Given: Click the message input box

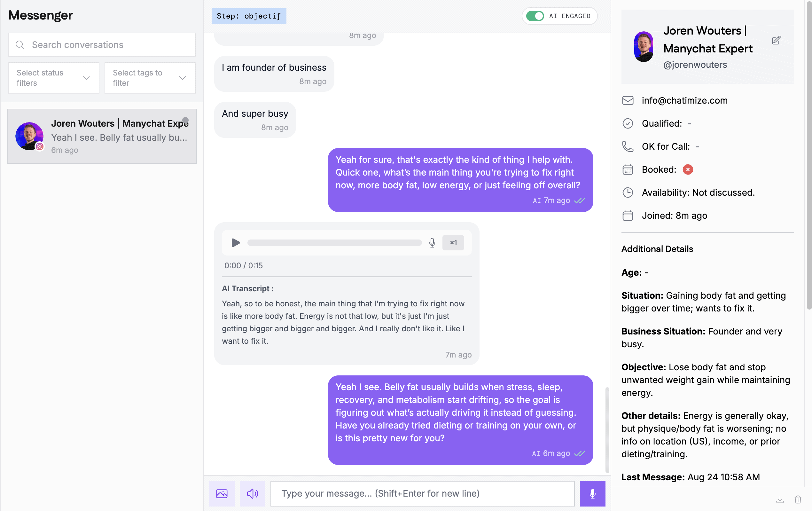Looking at the screenshot, I should tap(423, 493).
